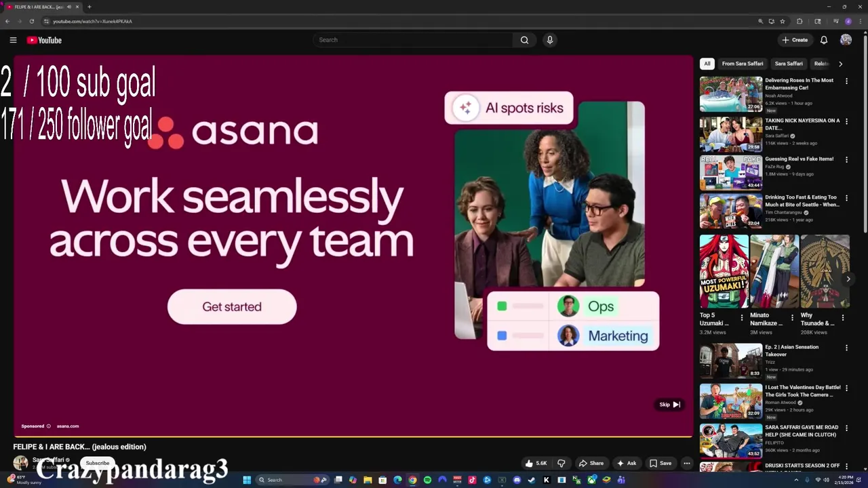The height and width of the screenshot is (488, 868).
Task: Start voice search with the microphone
Action: coord(550,40)
